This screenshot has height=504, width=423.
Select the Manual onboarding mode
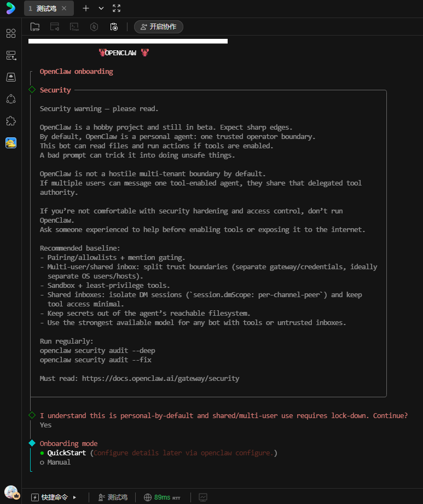(x=59, y=462)
